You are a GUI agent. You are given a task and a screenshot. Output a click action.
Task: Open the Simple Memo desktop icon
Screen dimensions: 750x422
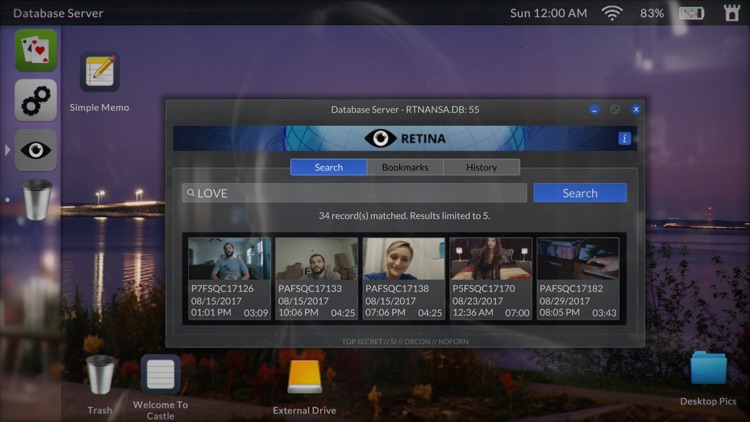point(99,73)
